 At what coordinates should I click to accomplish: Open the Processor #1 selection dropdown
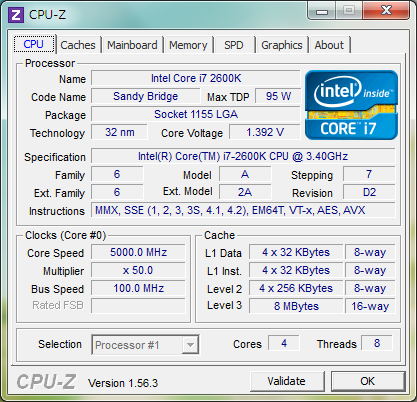(x=145, y=345)
